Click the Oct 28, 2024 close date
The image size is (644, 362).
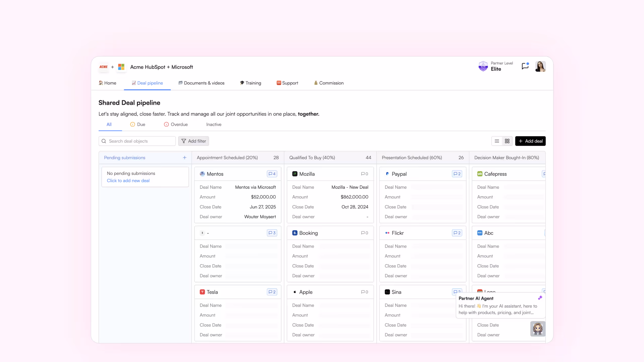coord(355,207)
